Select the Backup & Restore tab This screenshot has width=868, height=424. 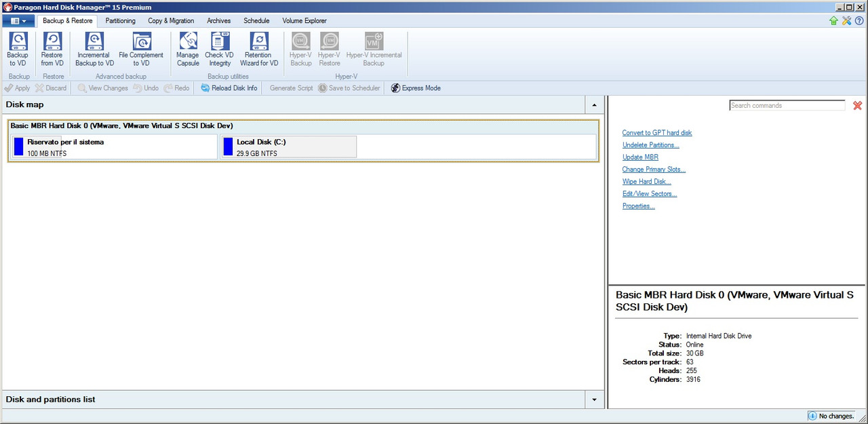(68, 21)
